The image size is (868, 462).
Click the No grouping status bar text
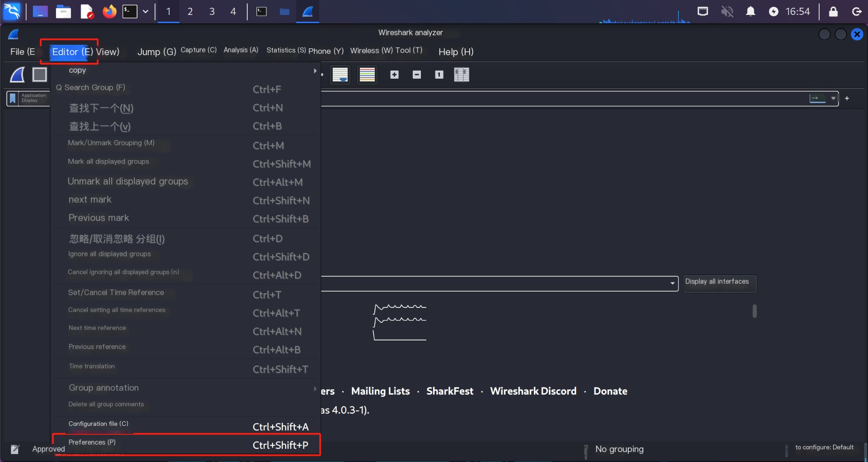[x=619, y=449]
